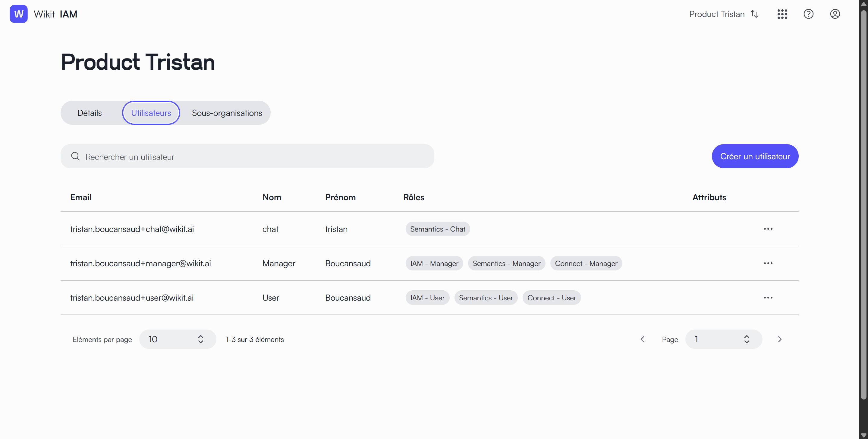
Task: Select email tristan.boucansaud+manager@wikit.ai
Action: pyautogui.click(x=140, y=263)
